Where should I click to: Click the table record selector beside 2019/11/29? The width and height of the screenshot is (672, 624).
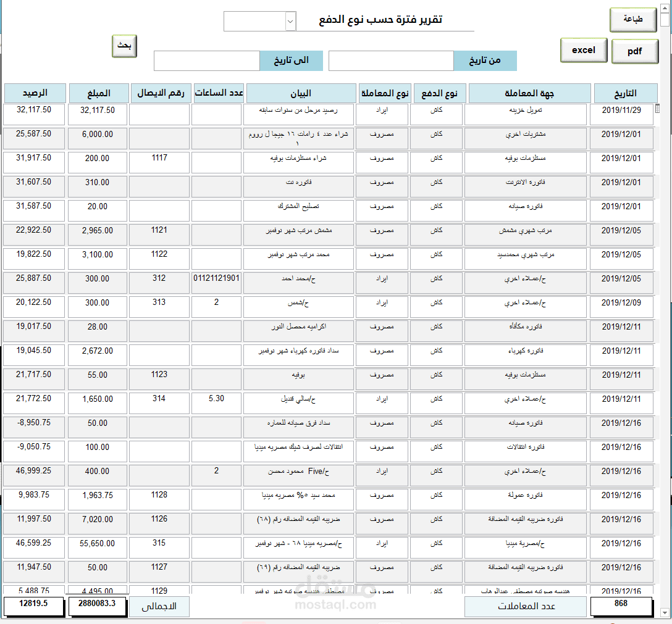tap(657, 109)
